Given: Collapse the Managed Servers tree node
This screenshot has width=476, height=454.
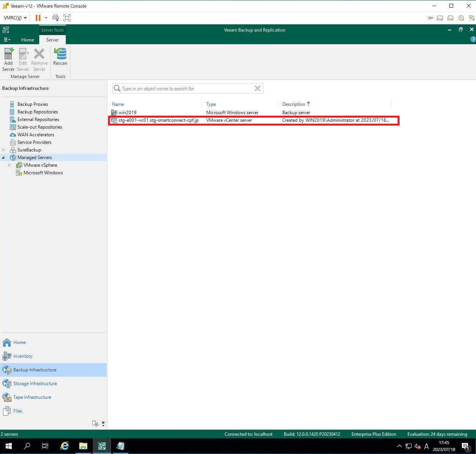Looking at the screenshot, I should coord(3,158).
